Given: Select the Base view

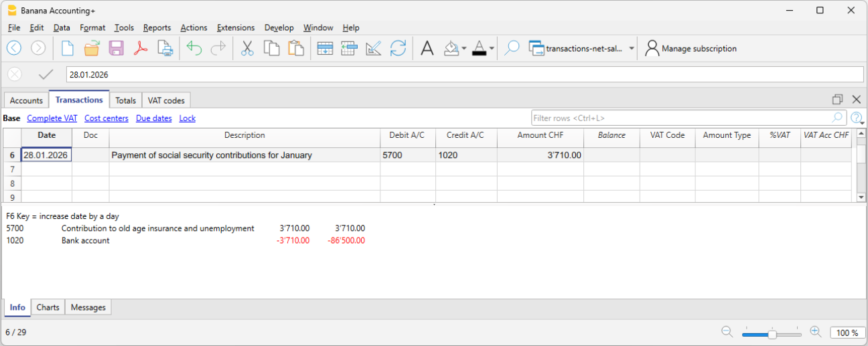Looking at the screenshot, I should [11, 118].
